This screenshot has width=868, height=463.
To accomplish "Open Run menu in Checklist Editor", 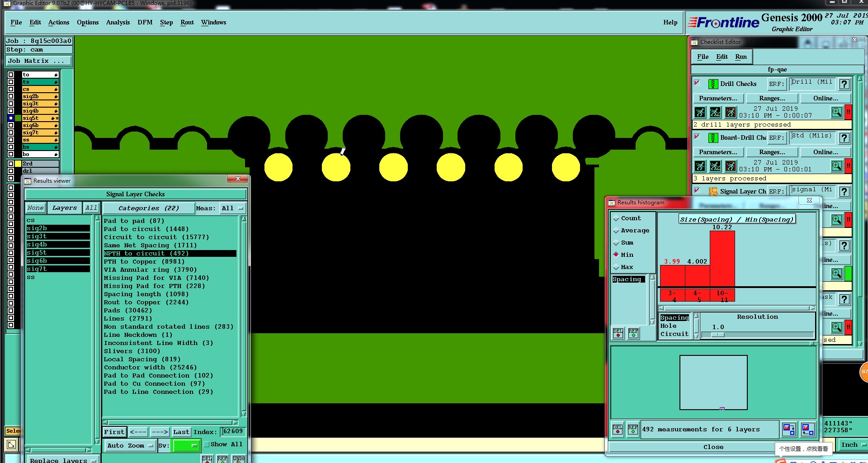I will [x=741, y=57].
